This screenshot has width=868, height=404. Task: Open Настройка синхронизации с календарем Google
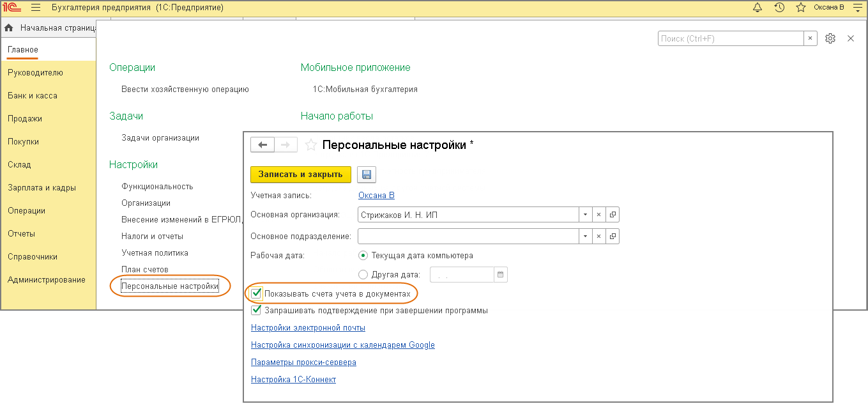[343, 345]
